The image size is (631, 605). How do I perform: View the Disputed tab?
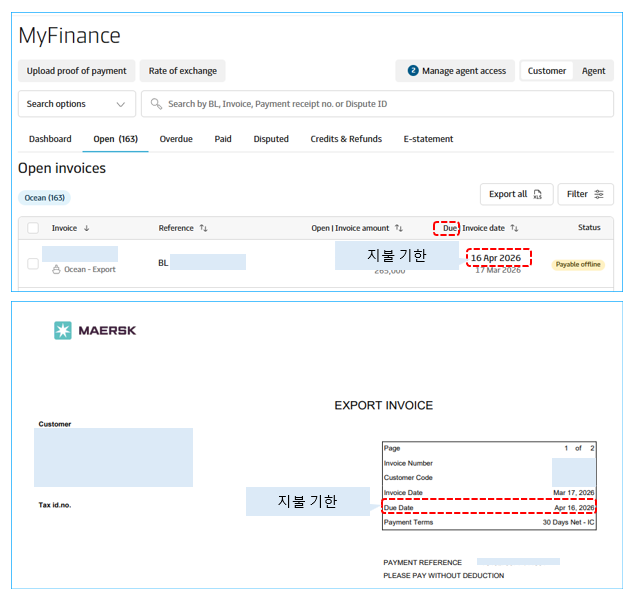271,139
